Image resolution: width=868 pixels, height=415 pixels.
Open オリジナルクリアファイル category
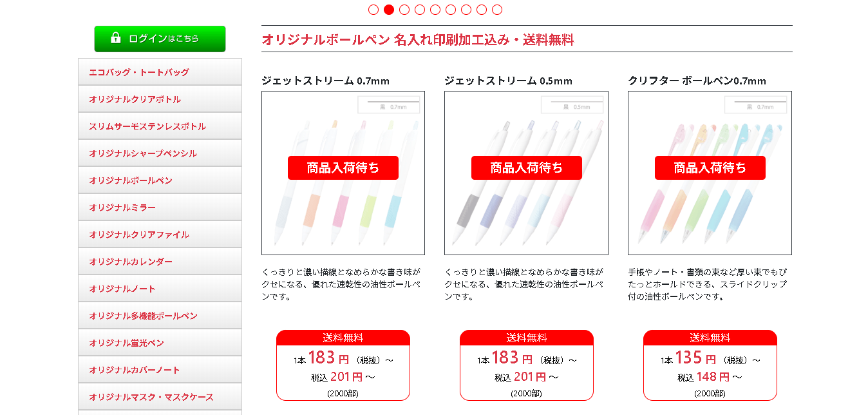coord(160,235)
